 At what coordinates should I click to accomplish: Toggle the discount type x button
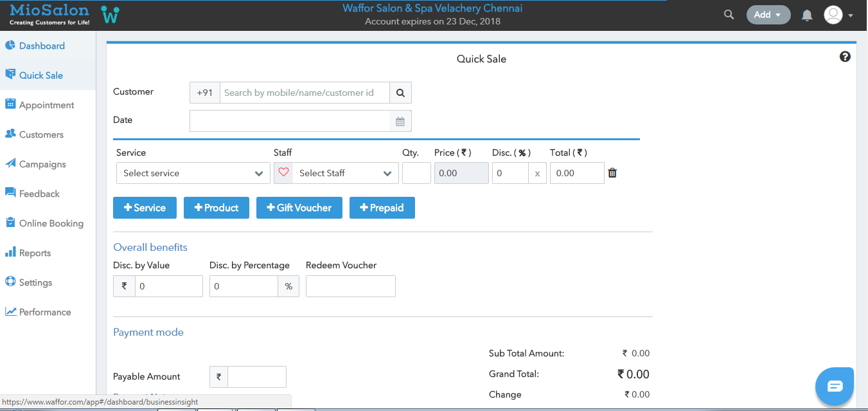[537, 173]
